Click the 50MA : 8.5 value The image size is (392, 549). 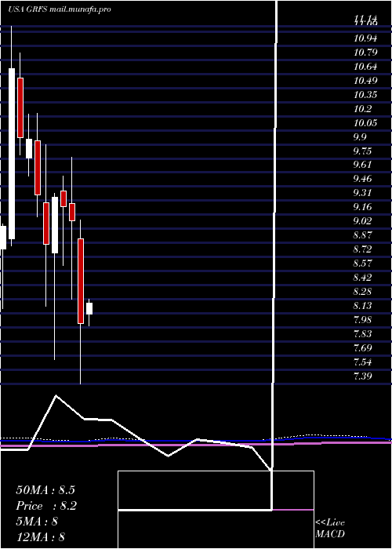coord(45,490)
